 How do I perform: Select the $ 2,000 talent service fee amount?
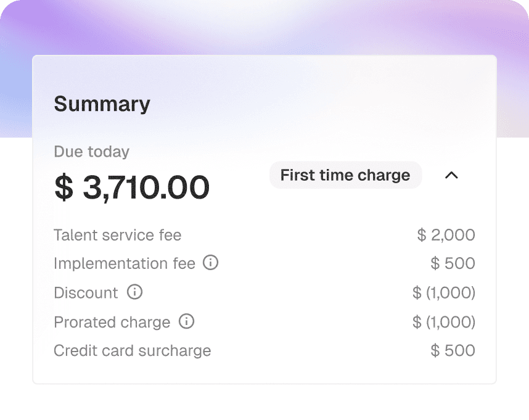point(446,235)
